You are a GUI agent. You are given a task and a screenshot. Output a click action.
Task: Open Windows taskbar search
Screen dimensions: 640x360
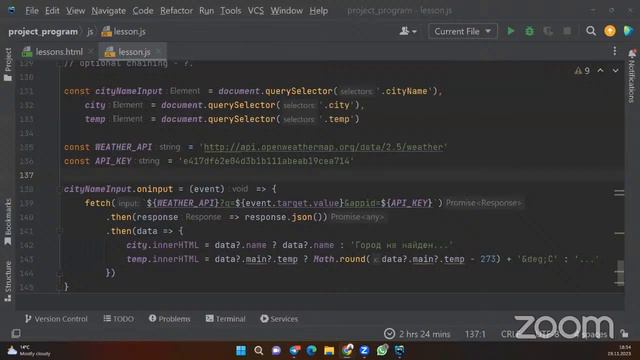pyautogui.click(x=258, y=351)
